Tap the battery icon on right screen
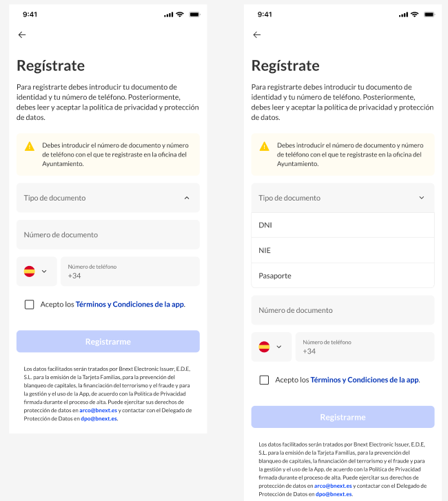Image resolution: width=448 pixels, height=501 pixels. [x=429, y=14]
